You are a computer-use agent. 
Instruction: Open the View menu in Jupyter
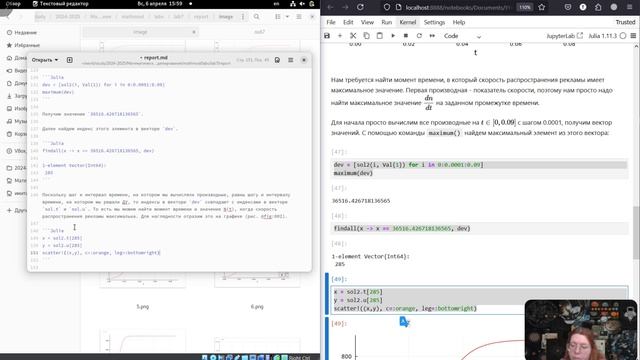click(x=367, y=22)
